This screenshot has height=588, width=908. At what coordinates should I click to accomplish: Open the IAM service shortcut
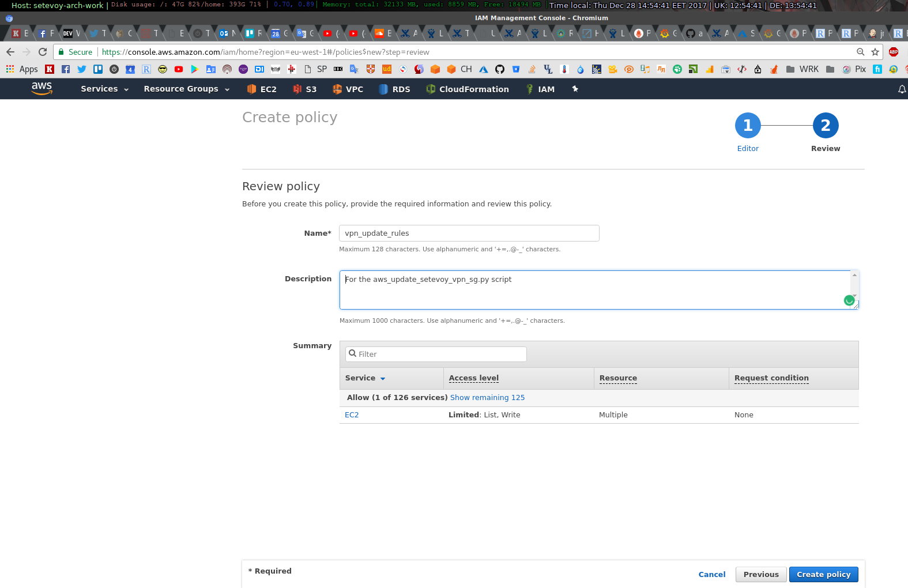coord(540,89)
